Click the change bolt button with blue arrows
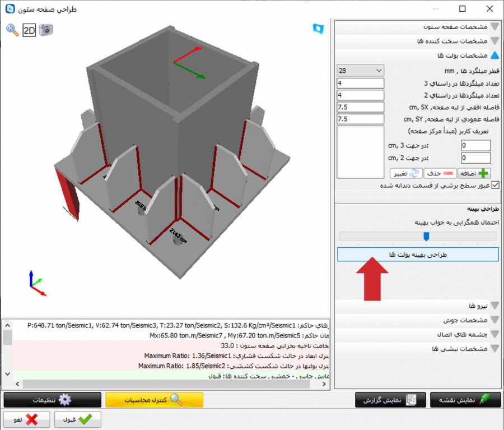This screenshot has height=430, width=504. (x=405, y=173)
